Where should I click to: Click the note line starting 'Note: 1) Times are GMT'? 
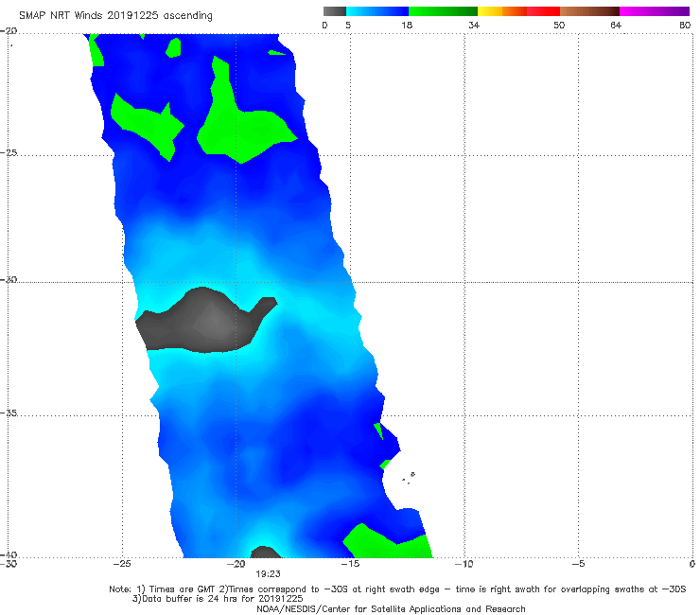click(x=397, y=589)
